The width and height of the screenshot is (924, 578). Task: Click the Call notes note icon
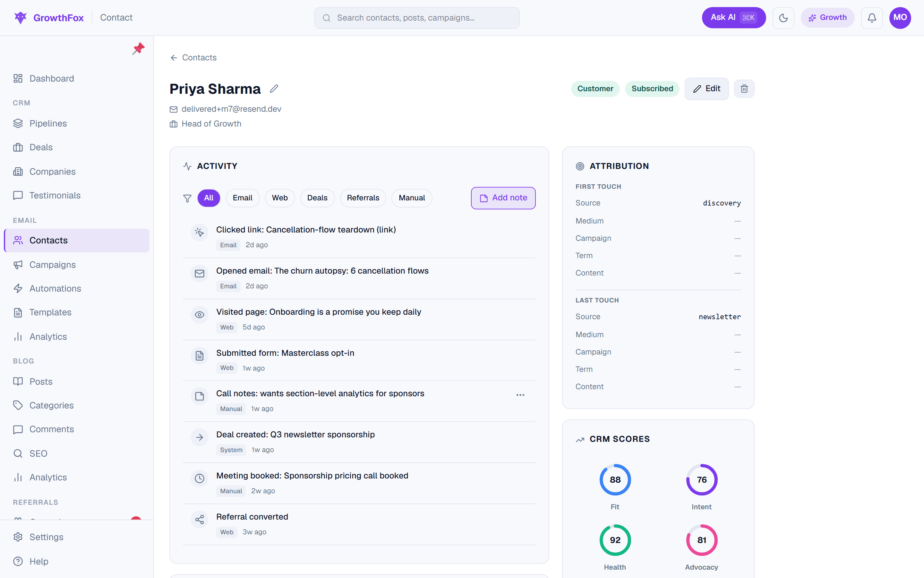199,397
